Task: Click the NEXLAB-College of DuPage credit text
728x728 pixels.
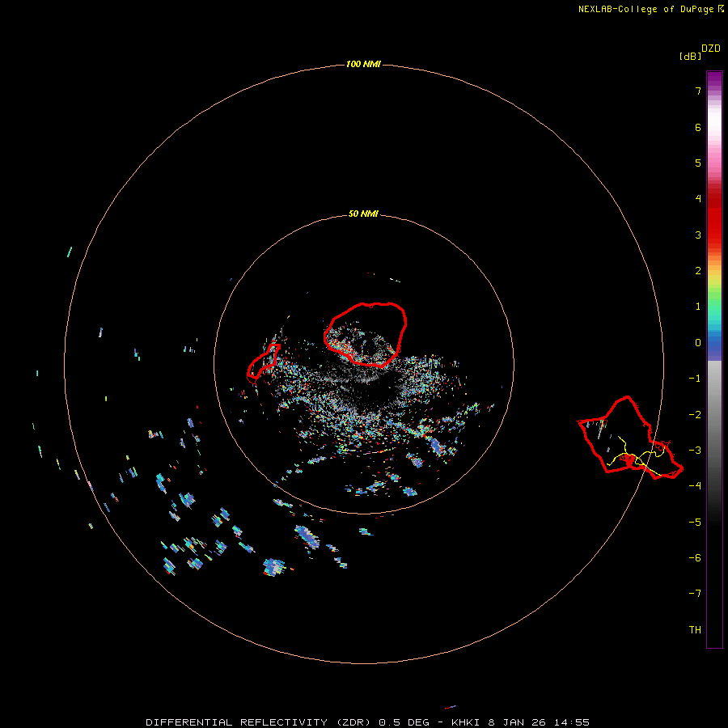Action: 651,9
